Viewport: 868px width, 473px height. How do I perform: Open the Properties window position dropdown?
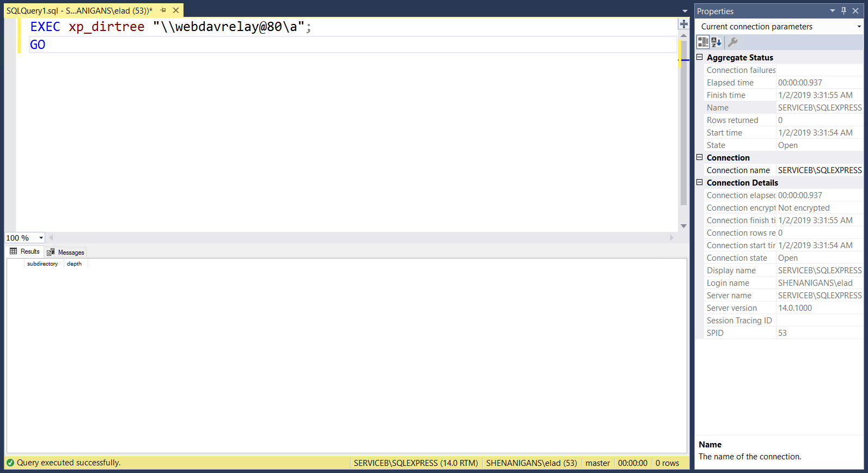(832, 11)
